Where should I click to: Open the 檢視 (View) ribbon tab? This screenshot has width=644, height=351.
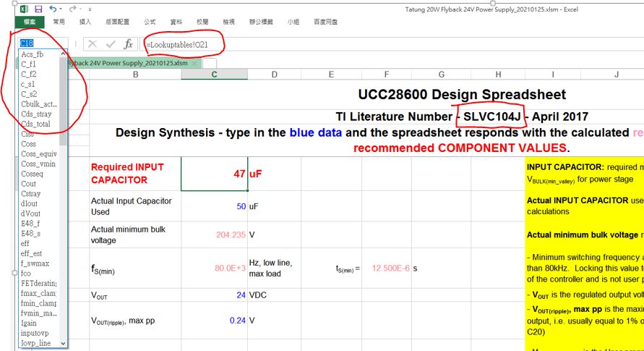[x=229, y=22]
